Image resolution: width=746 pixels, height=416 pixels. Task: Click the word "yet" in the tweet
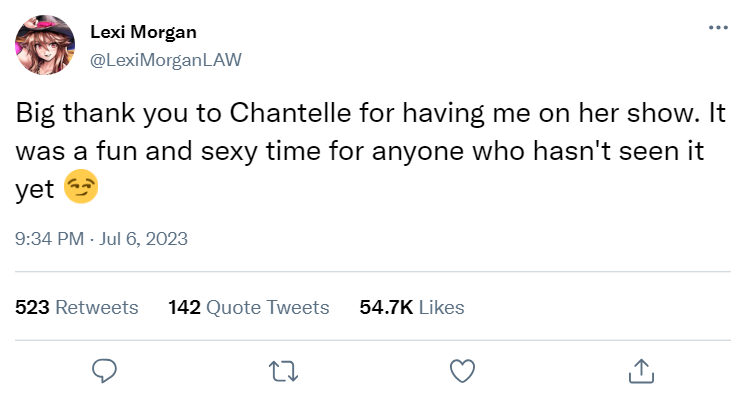tap(35, 189)
